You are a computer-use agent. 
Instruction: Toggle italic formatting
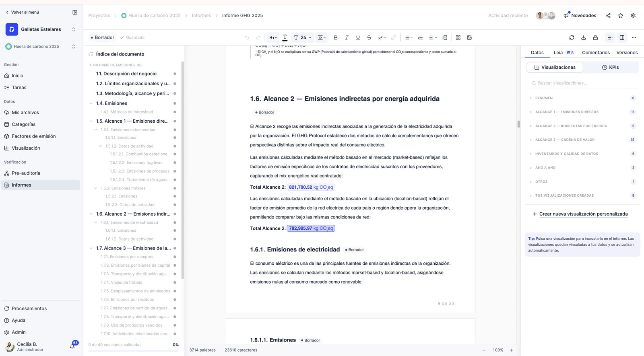point(347,37)
